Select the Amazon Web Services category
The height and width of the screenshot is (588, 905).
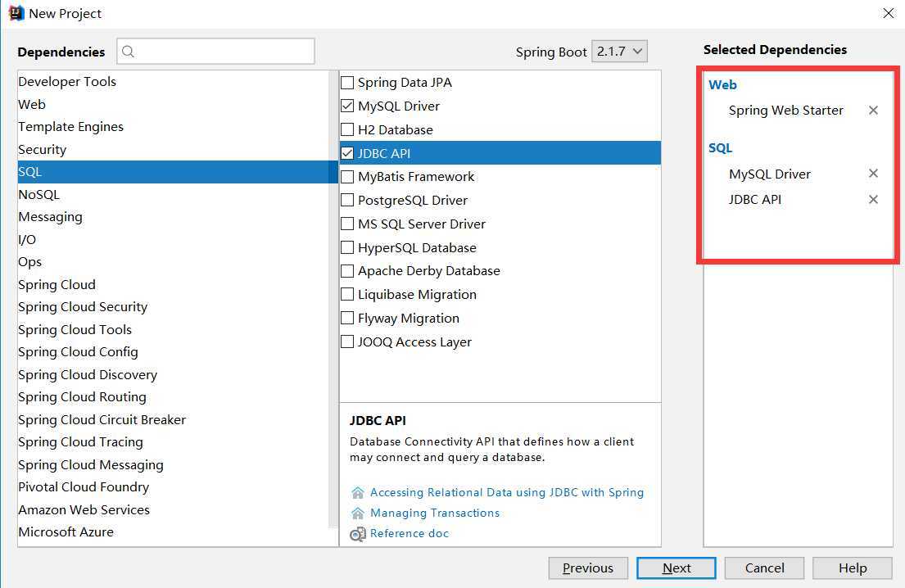pyautogui.click(x=173, y=509)
